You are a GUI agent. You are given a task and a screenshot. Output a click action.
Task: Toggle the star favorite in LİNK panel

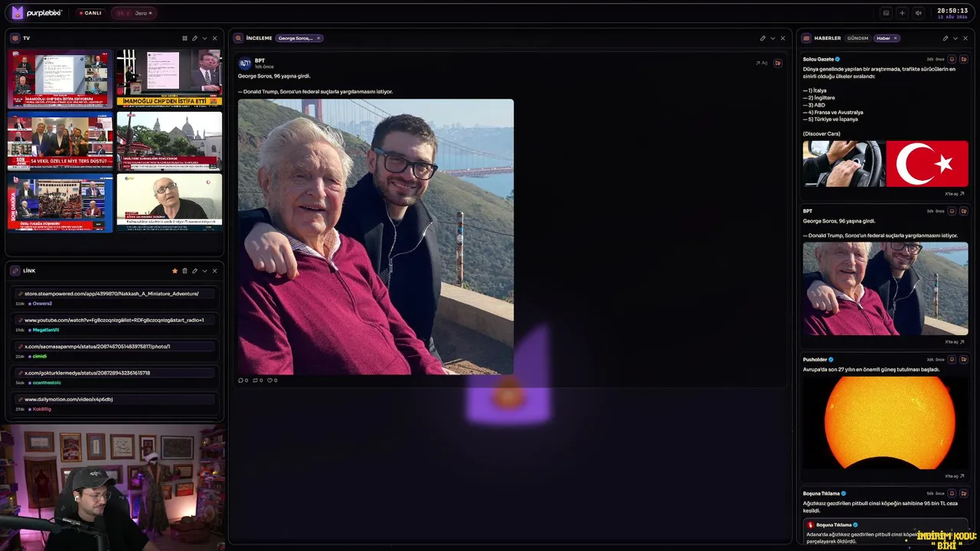pyautogui.click(x=175, y=271)
